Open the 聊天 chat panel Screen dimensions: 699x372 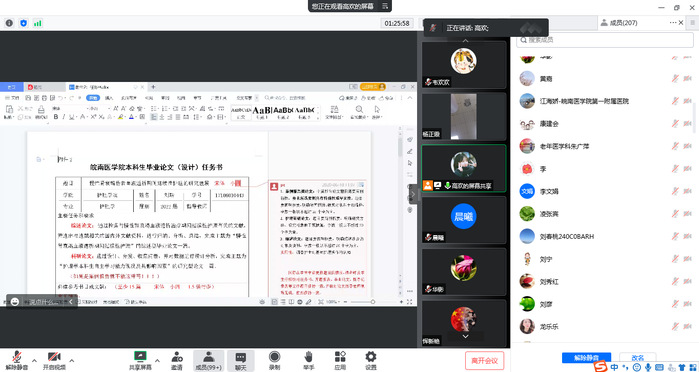point(241,360)
